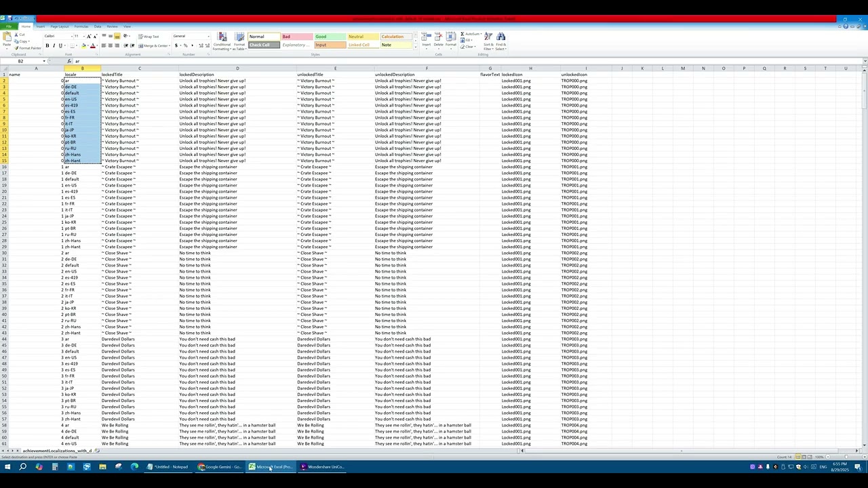This screenshot has width=868, height=488.
Task: Toggle Middle Align
Action: tap(111, 36)
